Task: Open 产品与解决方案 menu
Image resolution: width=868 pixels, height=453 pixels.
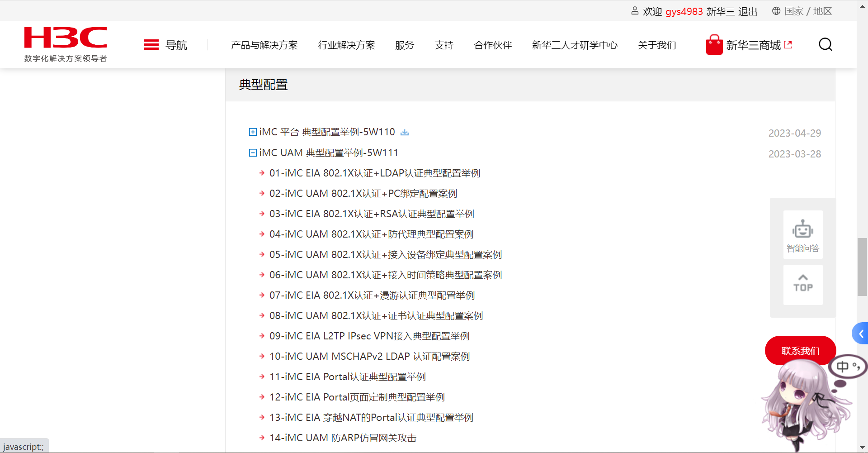Action: coord(264,45)
